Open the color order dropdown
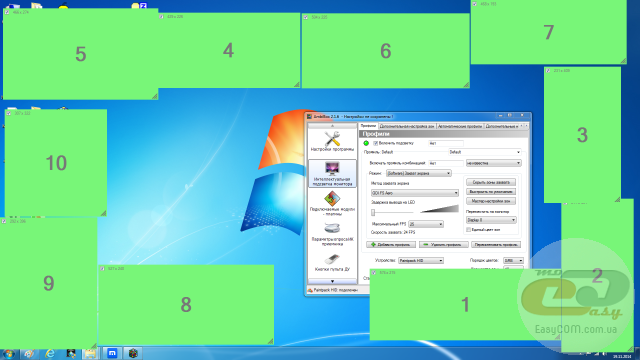This screenshot has height=360, width=640. coord(513,260)
